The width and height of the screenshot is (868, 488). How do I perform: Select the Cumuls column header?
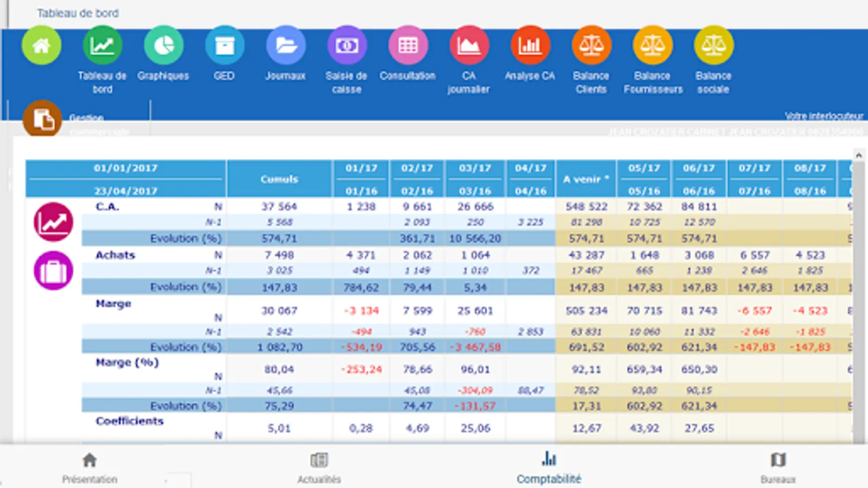point(279,179)
